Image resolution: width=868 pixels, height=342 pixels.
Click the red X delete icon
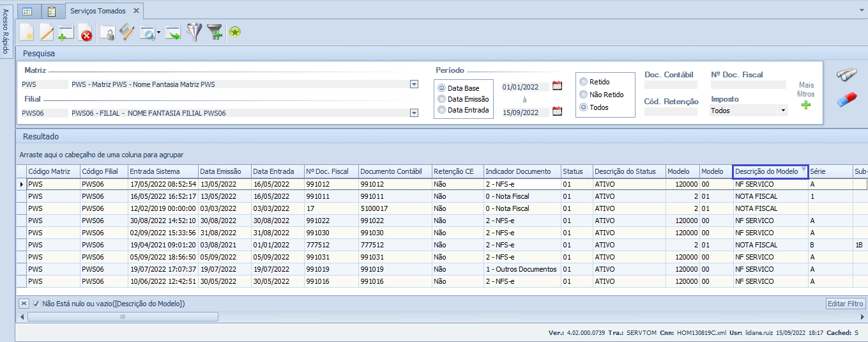pos(86,33)
